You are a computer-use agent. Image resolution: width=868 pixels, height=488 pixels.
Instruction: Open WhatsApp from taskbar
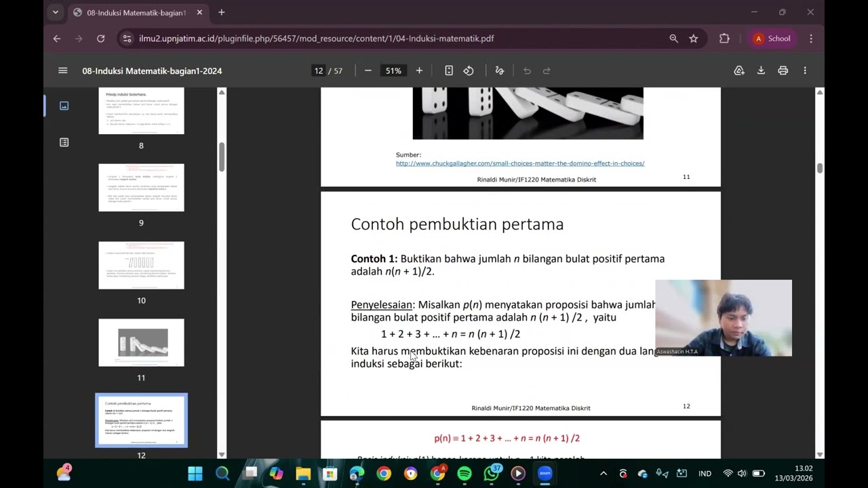(492, 473)
